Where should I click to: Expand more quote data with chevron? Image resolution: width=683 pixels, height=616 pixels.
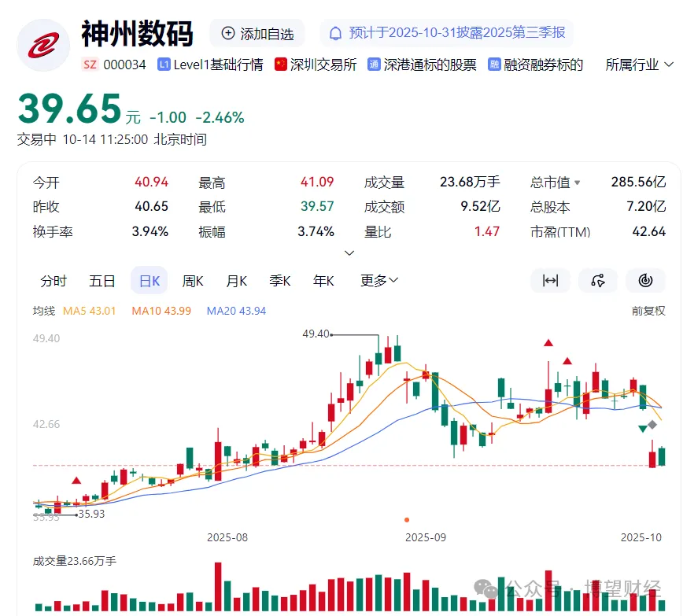[x=349, y=253]
